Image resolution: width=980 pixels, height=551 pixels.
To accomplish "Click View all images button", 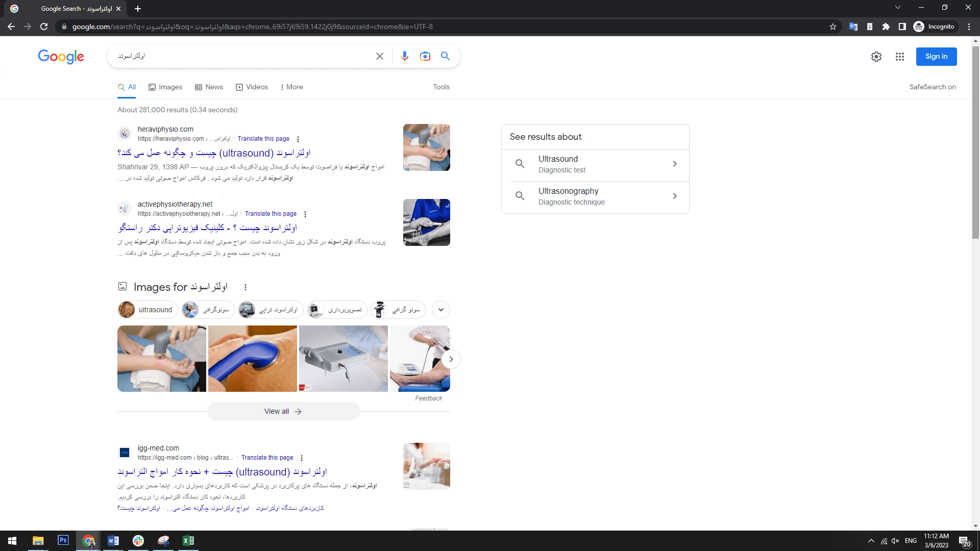I will point(283,411).
